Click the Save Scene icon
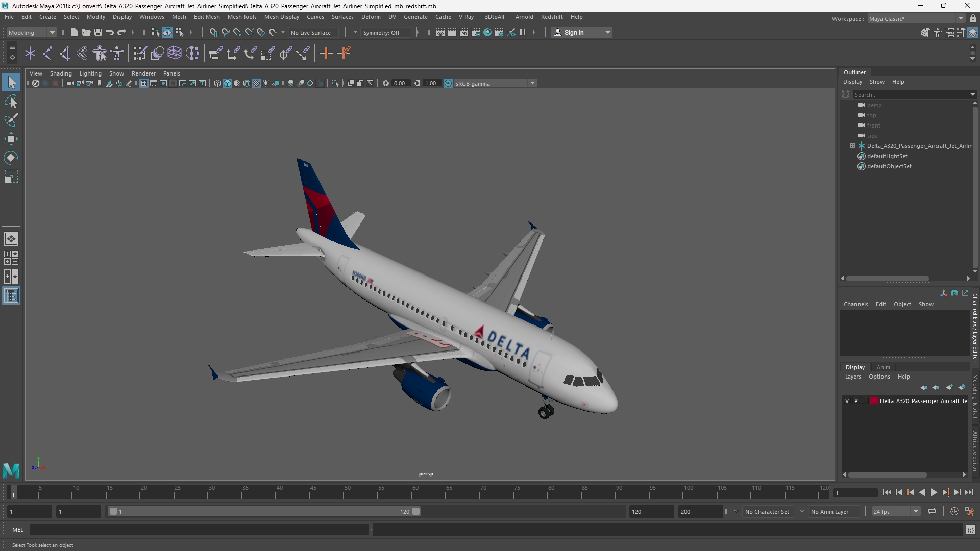The height and width of the screenshot is (551, 980). coord(97,32)
